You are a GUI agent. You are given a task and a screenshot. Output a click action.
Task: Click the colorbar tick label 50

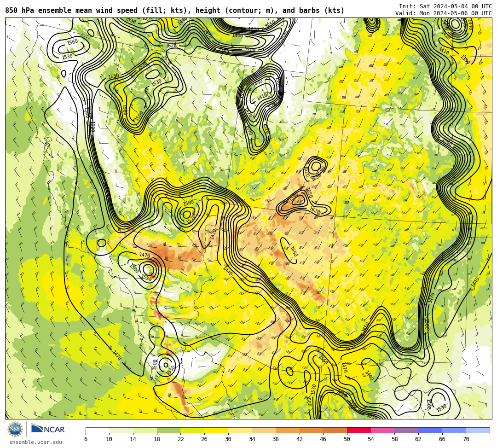coord(347,439)
